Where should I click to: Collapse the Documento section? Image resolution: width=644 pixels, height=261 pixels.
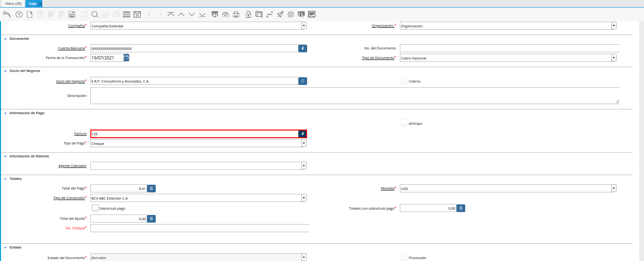5,39
